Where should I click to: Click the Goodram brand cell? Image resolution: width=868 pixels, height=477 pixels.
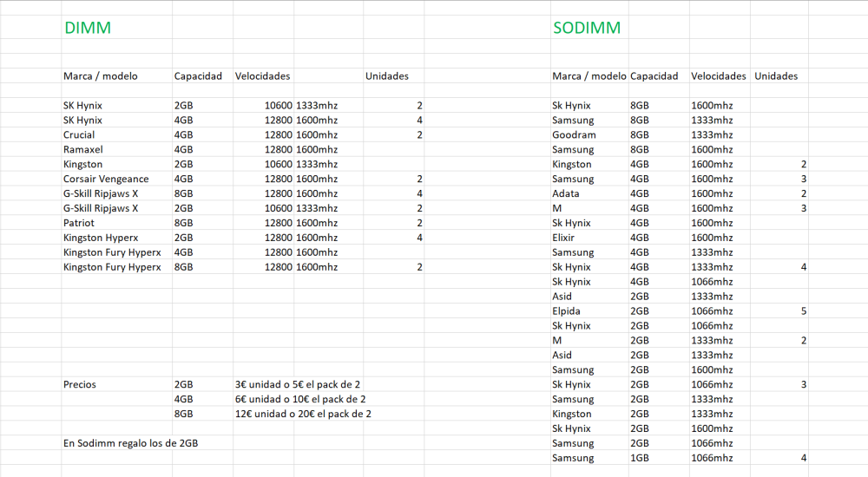574,135
